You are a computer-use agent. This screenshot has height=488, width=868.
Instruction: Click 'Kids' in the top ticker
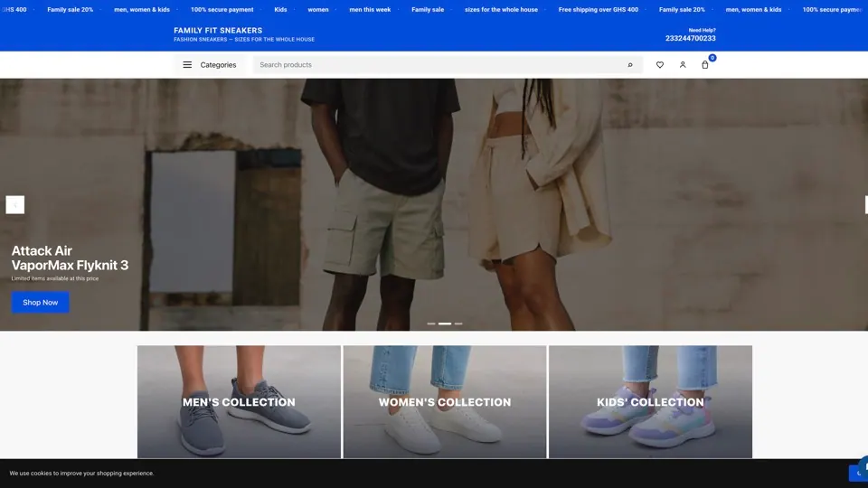coord(280,9)
